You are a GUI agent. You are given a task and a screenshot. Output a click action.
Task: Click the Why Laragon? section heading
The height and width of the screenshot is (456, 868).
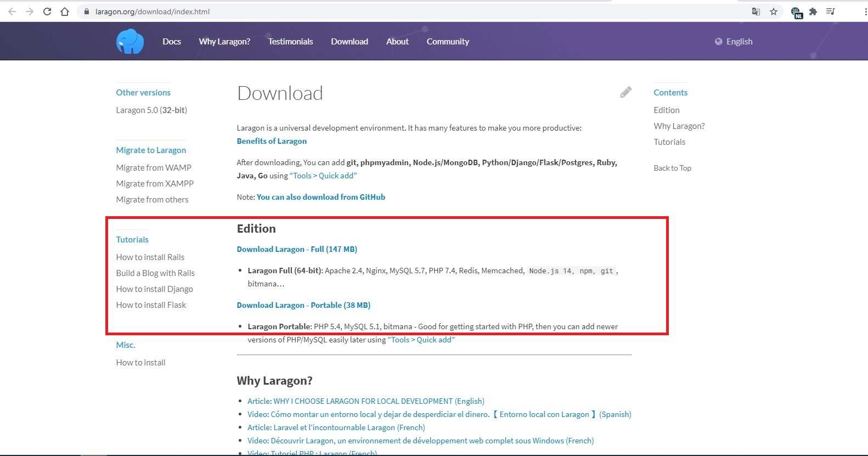point(274,381)
